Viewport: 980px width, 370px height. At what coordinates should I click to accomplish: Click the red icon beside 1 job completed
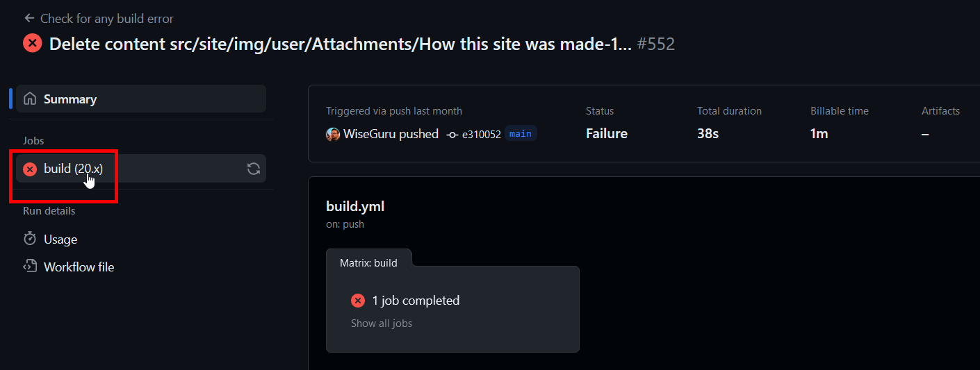click(x=358, y=301)
